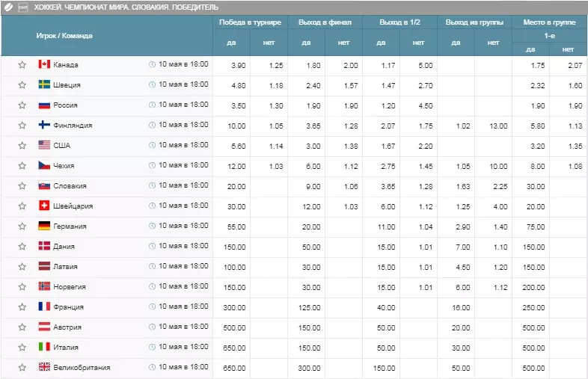This screenshot has height=379, width=588.
Task: Click the USA flag icon
Action: 44,145
